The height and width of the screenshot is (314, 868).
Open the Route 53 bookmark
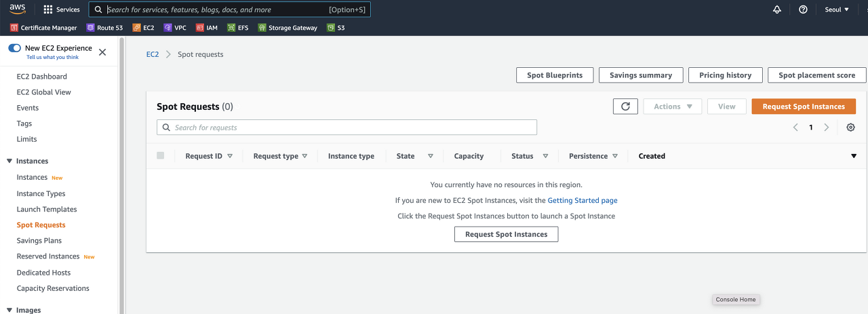pos(105,28)
